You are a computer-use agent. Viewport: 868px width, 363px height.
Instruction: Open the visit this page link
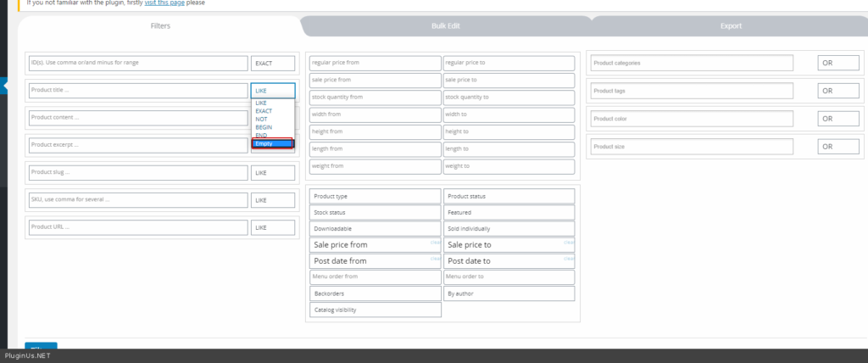pos(164,3)
